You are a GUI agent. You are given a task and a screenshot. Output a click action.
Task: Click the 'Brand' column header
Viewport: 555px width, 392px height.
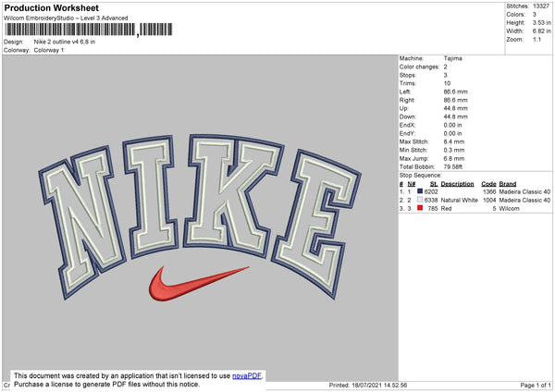click(x=508, y=184)
